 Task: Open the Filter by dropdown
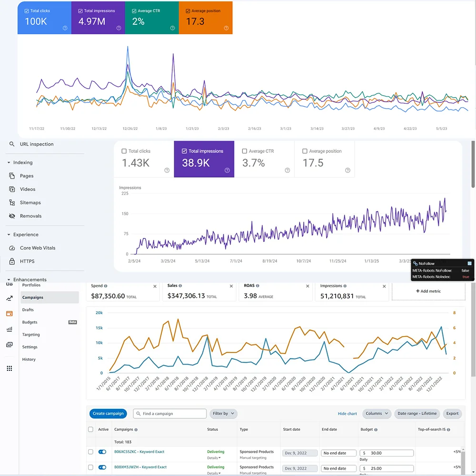223,414
